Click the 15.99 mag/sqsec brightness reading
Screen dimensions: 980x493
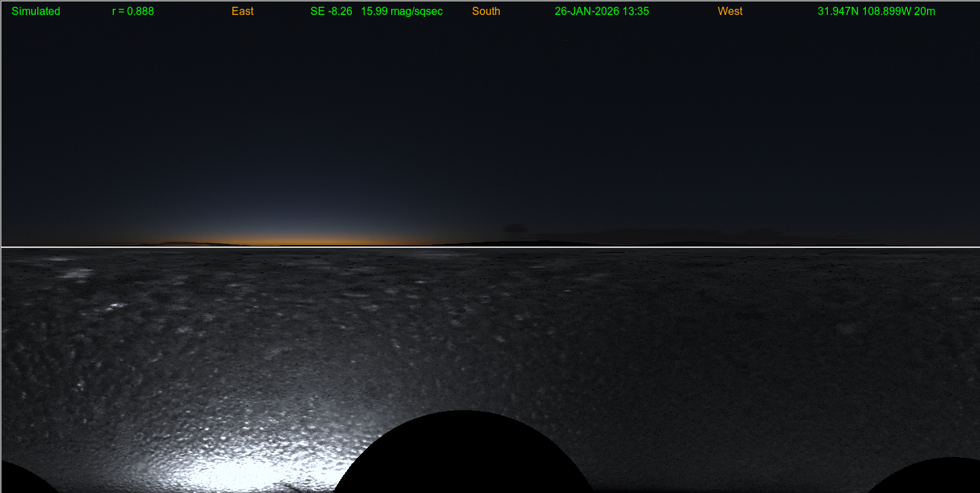(x=402, y=12)
